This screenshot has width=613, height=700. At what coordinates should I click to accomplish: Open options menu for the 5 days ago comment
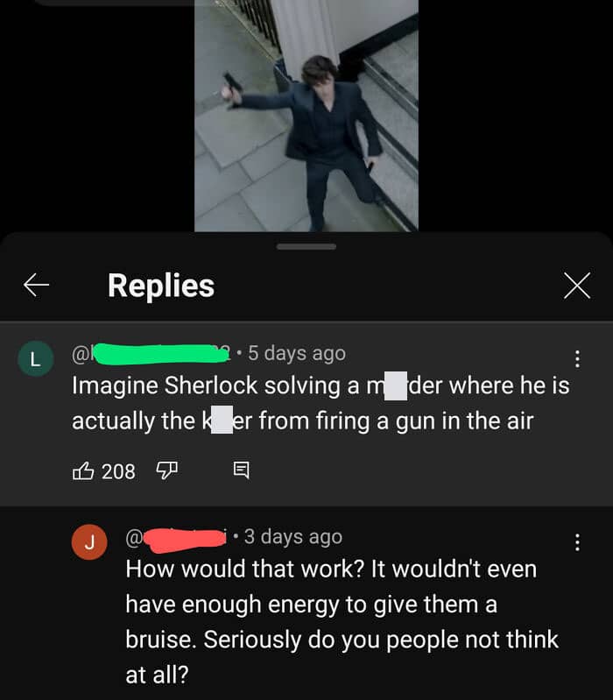pyautogui.click(x=577, y=358)
